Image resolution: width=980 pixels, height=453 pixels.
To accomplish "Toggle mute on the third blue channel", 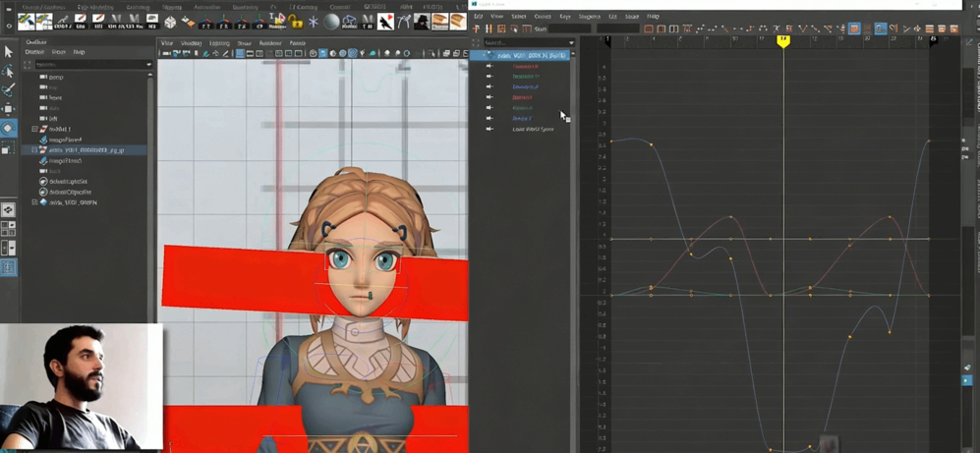I will (490, 86).
